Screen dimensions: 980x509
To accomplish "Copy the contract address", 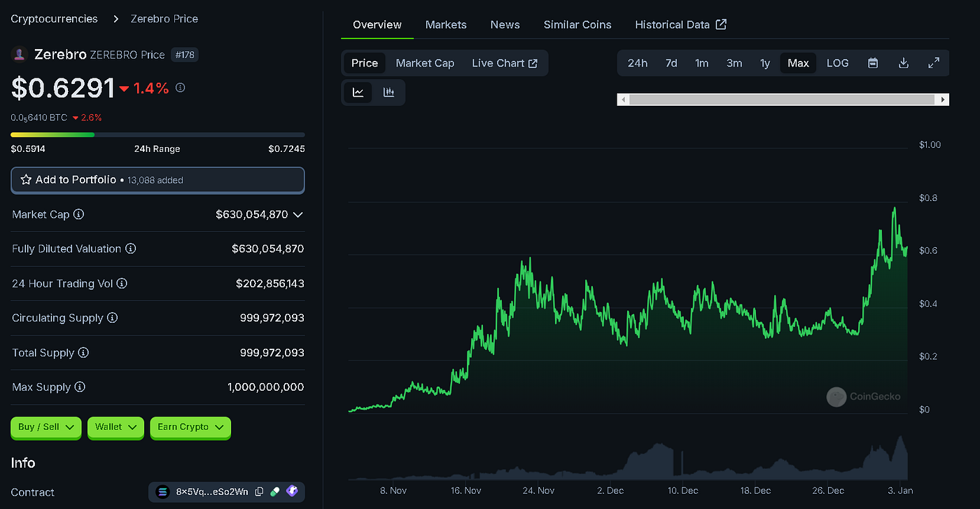I will pyautogui.click(x=259, y=492).
